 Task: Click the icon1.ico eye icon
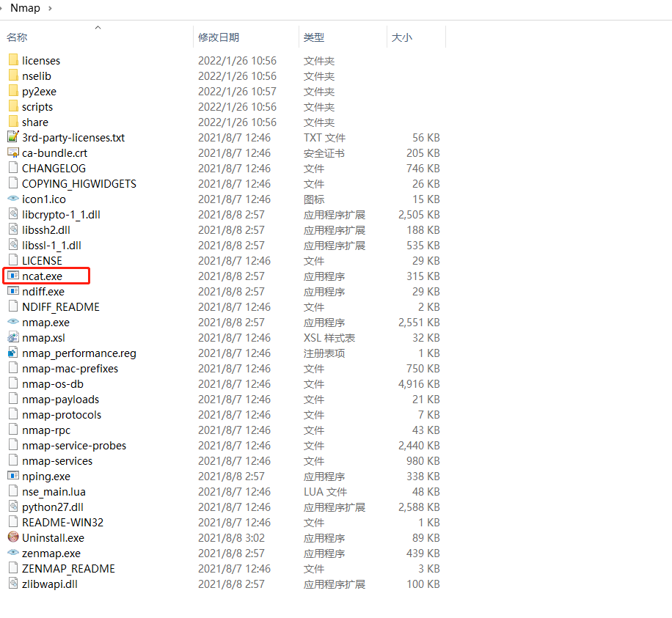(x=13, y=198)
